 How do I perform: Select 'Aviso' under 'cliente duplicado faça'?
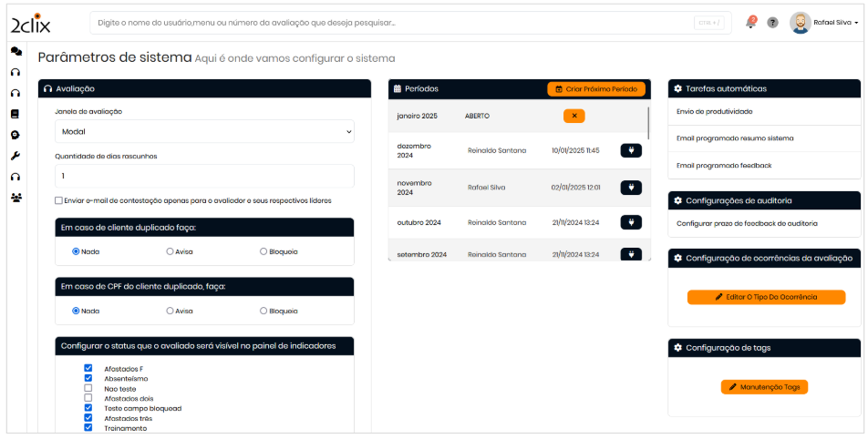(x=170, y=251)
